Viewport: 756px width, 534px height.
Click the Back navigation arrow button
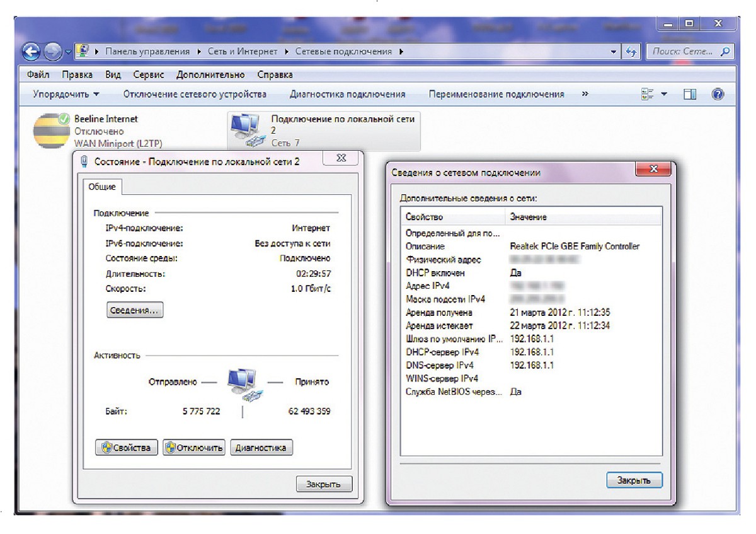point(32,52)
